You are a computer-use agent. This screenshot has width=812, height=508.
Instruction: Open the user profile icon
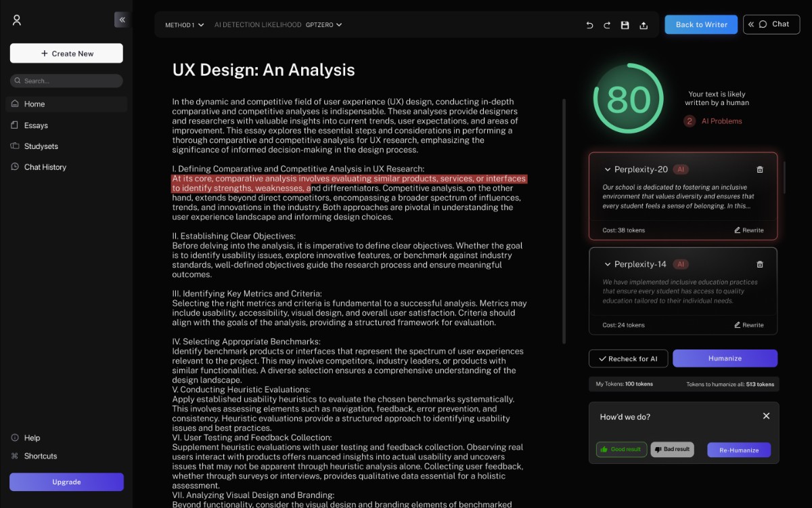tap(17, 20)
